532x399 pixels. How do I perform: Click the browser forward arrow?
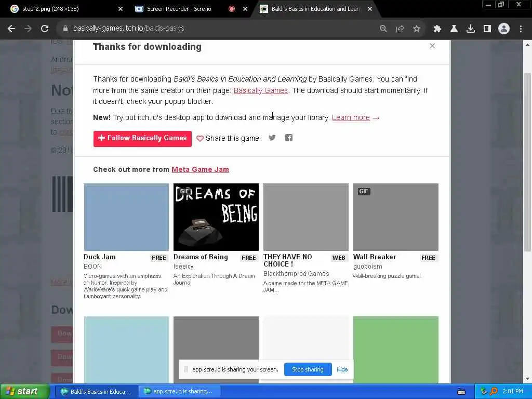(x=28, y=29)
